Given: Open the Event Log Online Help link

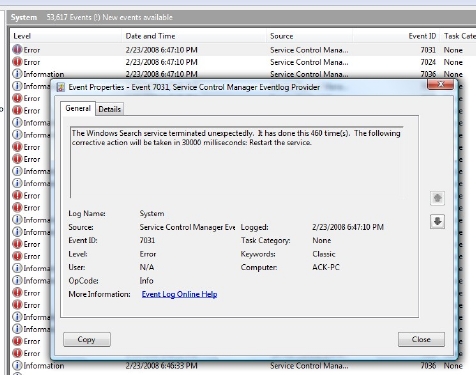Looking at the screenshot, I should (179, 294).
